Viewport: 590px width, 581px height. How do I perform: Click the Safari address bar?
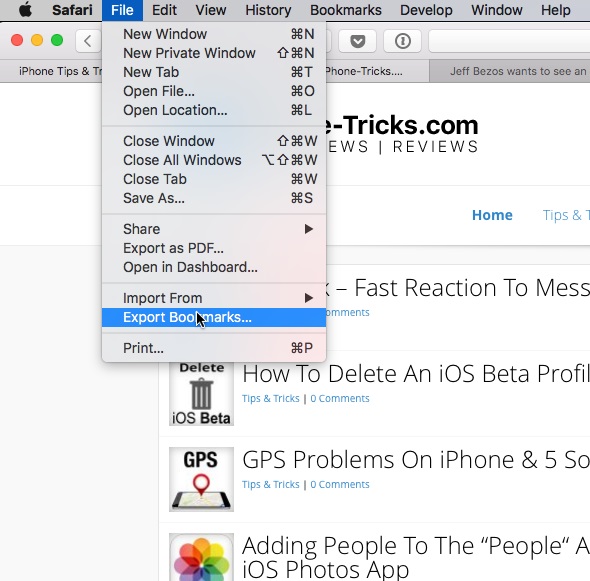click(x=509, y=41)
